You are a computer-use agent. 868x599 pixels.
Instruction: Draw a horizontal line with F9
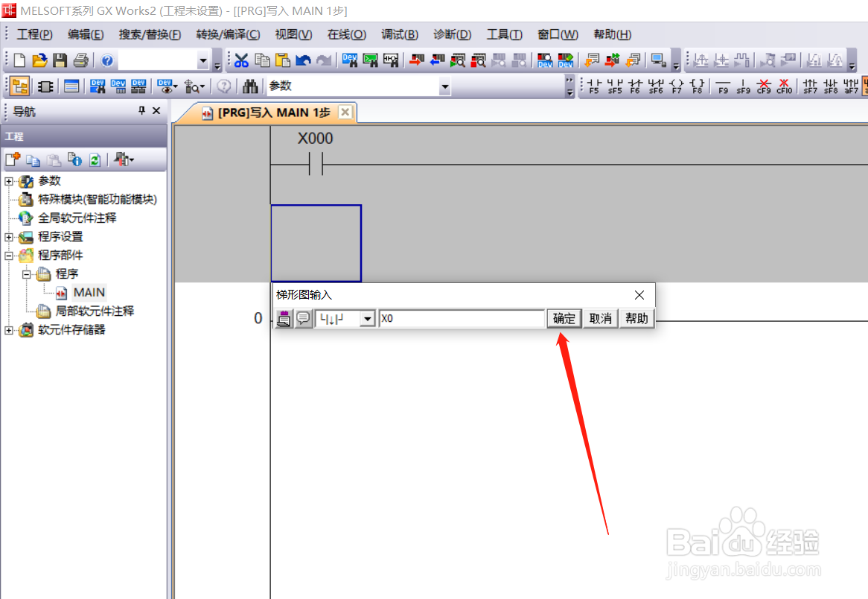point(723,86)
